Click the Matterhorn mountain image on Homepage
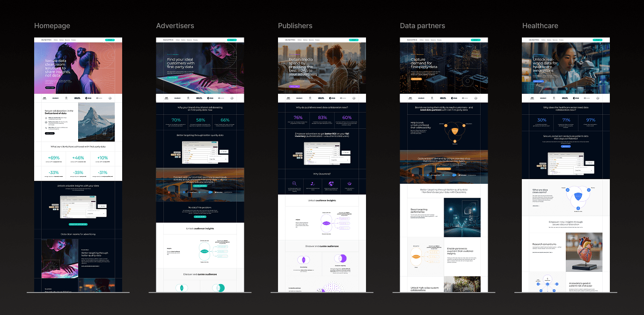Viewport: 644px width, 315px height. 96,123
